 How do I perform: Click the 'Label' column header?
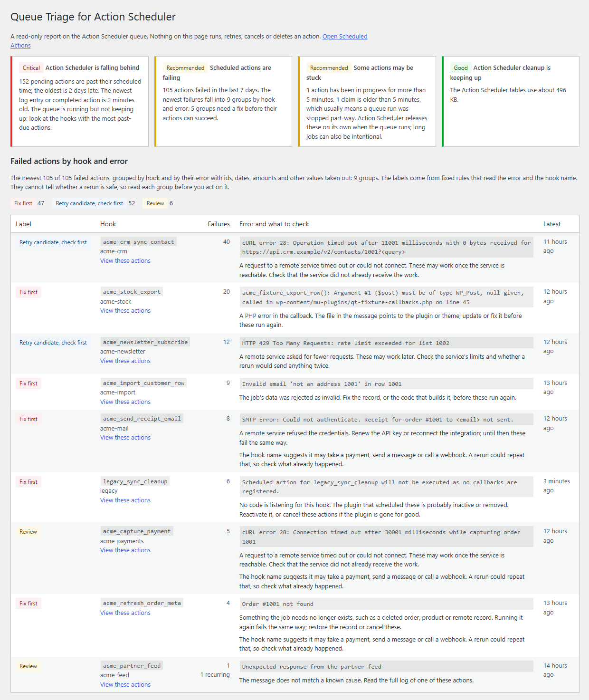tap(24, 224)
